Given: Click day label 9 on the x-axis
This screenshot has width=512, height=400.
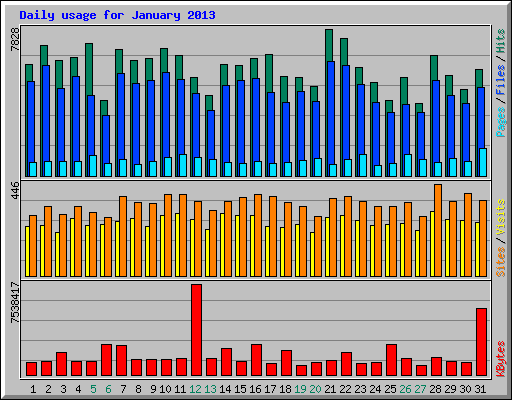Looking at the screenshot, I should tap(153, 389).
